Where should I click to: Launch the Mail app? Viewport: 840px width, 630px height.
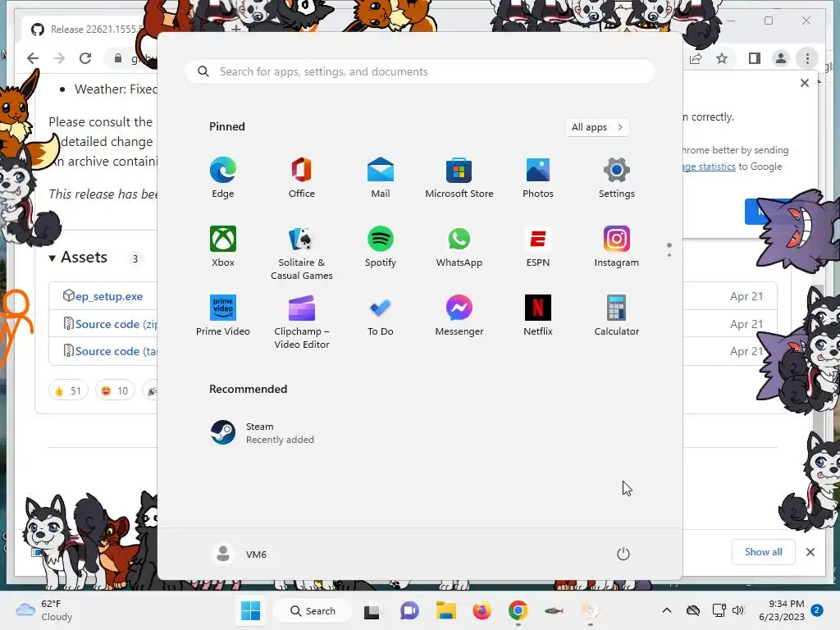[x=381, y=178]
